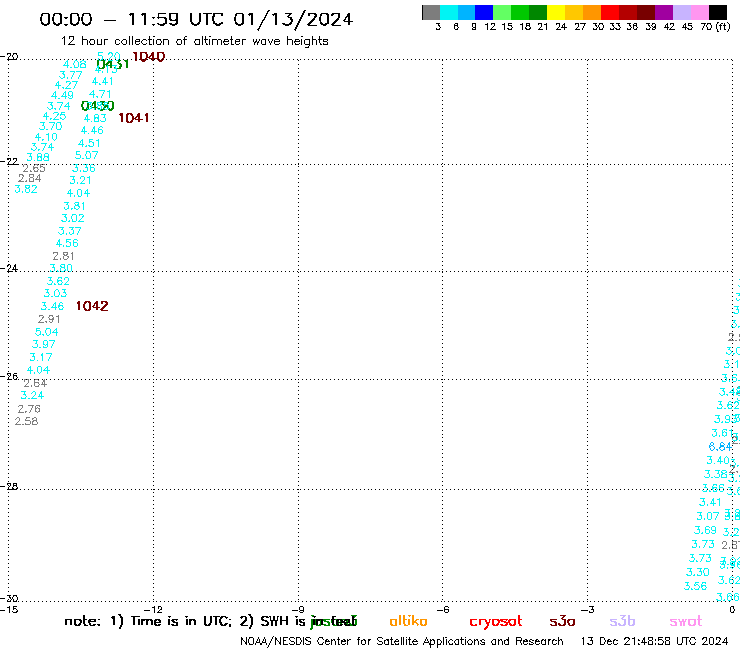
Task: Click the s3a pass time label 1042
Action: pyautogui.click(x=92, y=306)
